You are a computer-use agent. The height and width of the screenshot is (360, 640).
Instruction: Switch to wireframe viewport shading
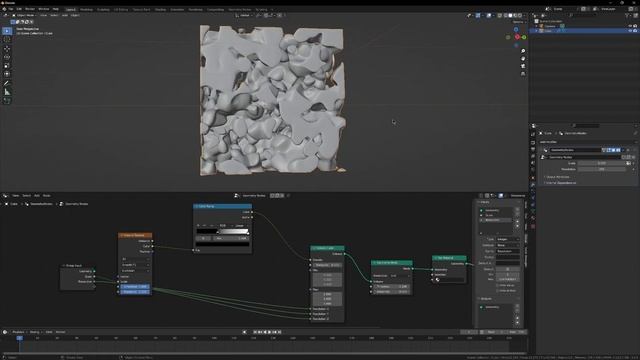(505, 16)
